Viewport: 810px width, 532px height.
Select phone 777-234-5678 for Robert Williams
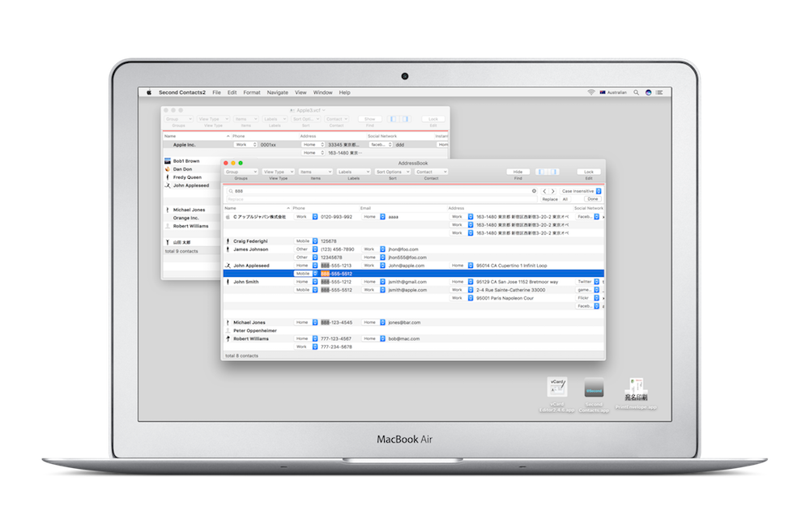click(x=336, y=347)
